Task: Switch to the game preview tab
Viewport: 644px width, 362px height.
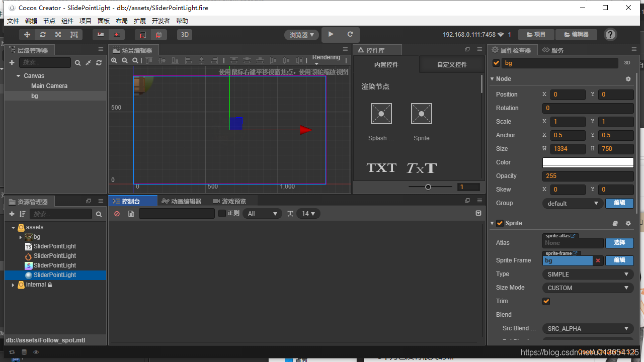Action: click(229, 201)
